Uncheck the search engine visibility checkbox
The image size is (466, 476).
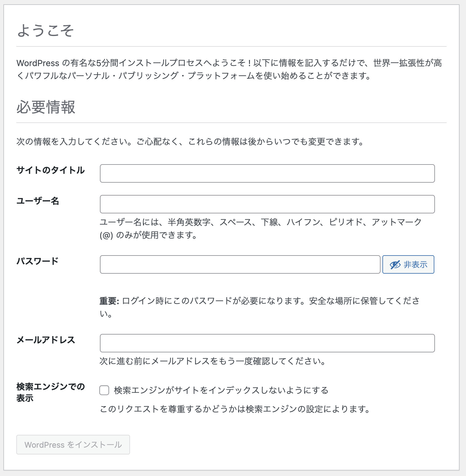pos(104,390)
